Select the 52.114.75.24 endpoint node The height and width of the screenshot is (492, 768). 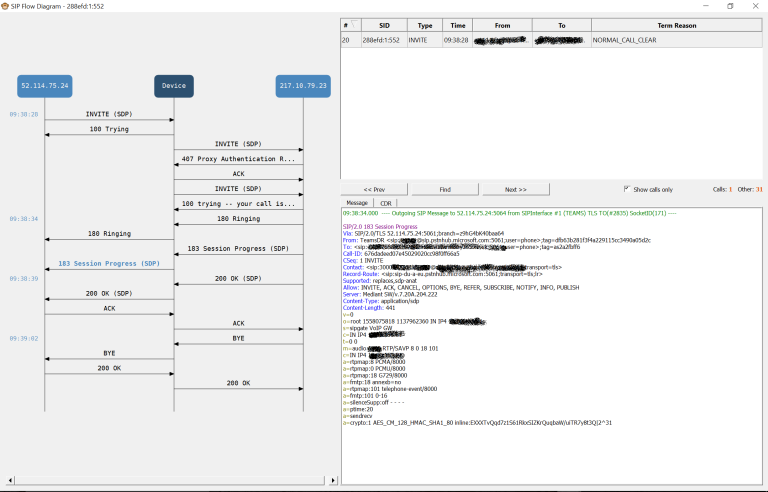point(44,86)
